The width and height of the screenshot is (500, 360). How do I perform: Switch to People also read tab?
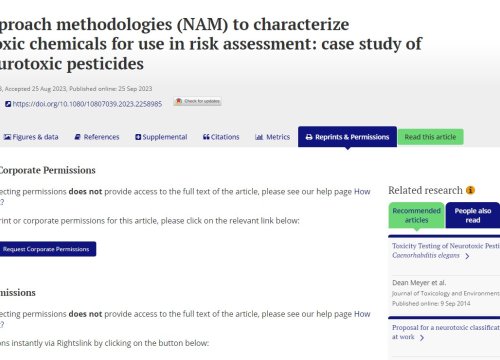(x=473, y=215)
